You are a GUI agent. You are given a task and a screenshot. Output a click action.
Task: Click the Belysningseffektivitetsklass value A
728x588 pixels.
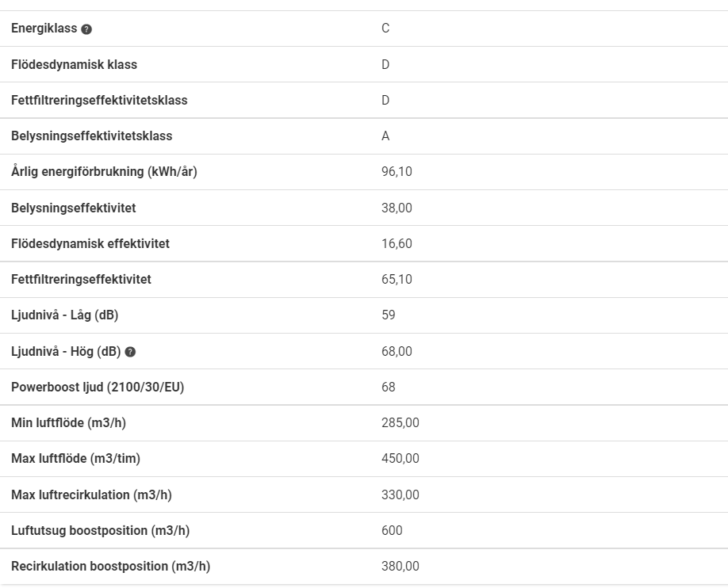[x=385, y=136]
